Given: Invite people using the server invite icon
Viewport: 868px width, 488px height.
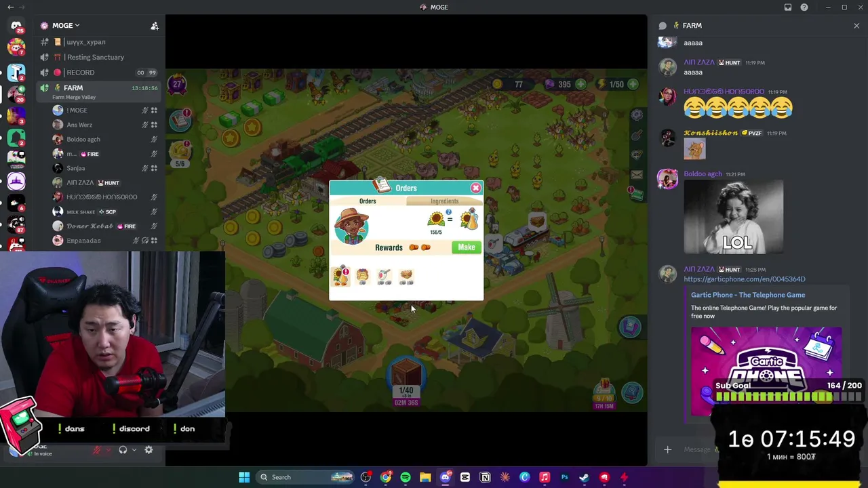Looking at the screenshot, I should [155, 26].
